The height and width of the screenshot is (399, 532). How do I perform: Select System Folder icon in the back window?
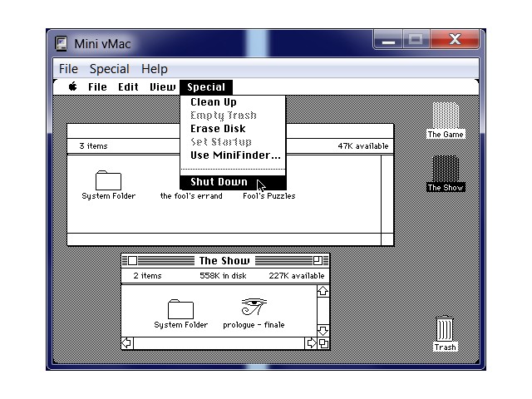[x=108, y=180]
